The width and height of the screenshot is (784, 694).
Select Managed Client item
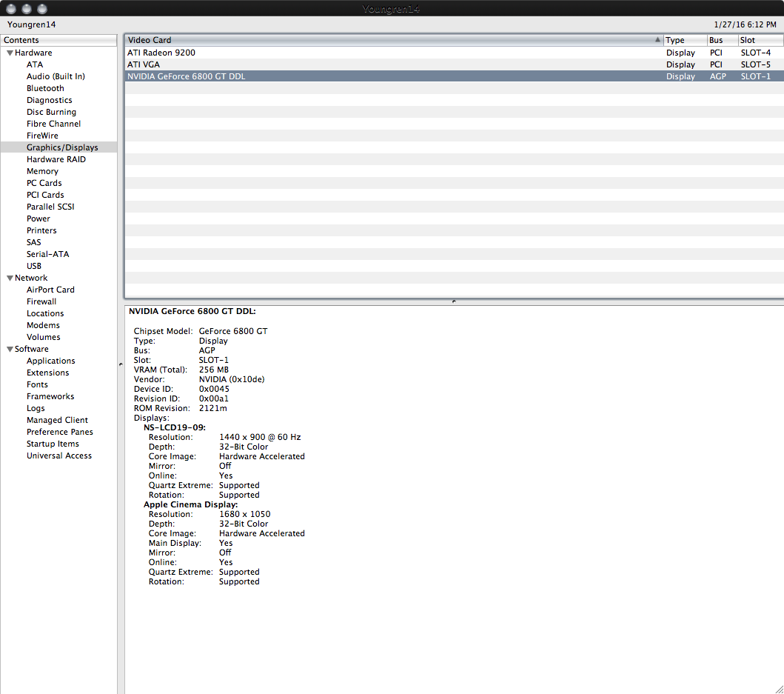point(57,420)
